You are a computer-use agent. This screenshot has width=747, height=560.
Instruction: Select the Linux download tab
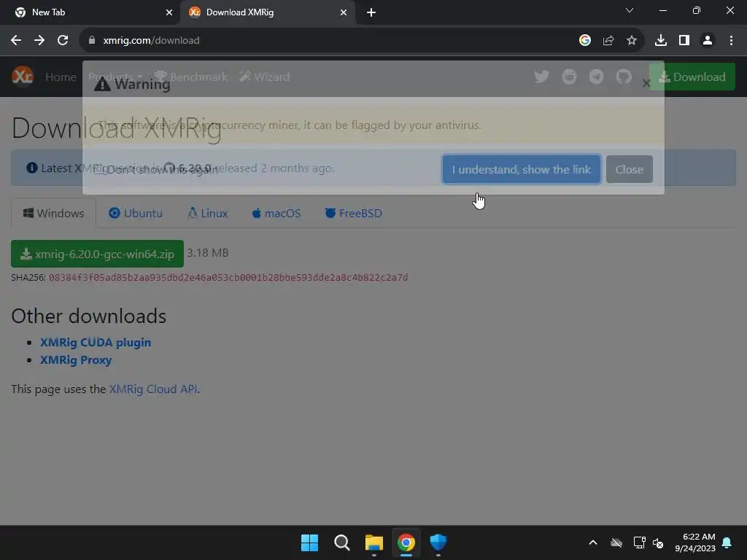pyautogui.click(x=208, y=214)
